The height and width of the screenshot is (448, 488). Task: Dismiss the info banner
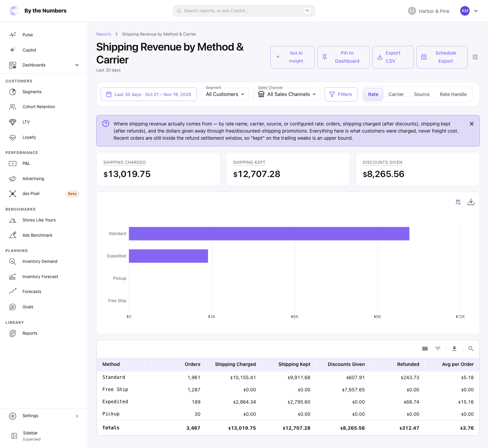472,124
